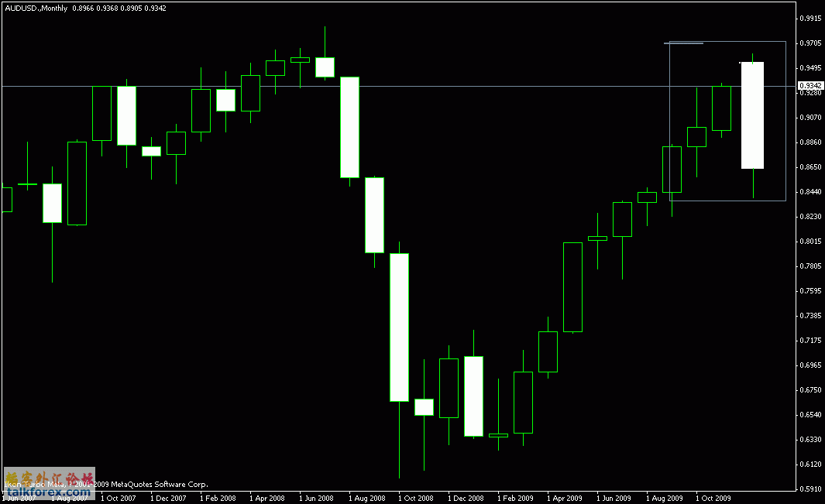Click the AUDUSD.,Monthly chart title
The height and width of the screenshot is (504, 825).
click(36, 9)
